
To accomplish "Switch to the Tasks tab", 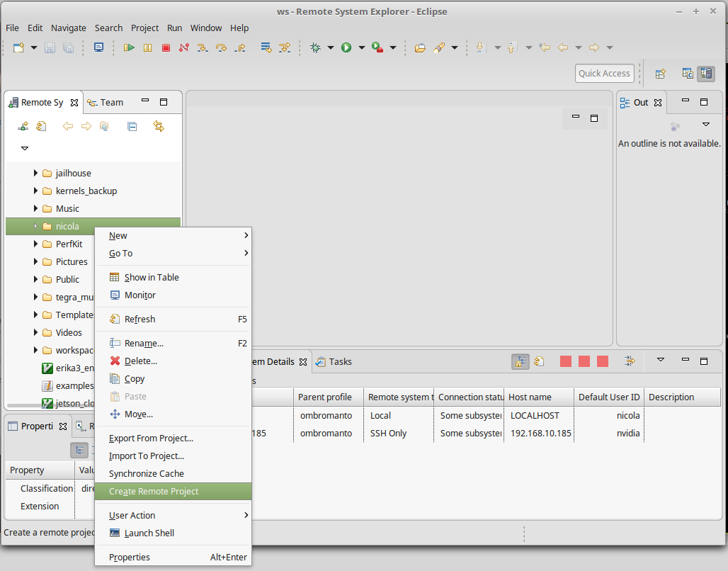I will pyautogui.click(x=334, y=361).
